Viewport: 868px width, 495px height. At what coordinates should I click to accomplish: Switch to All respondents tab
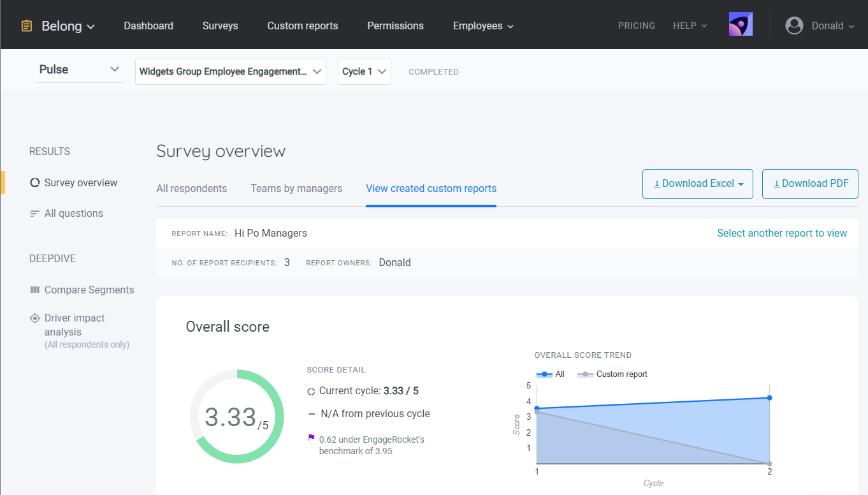[x=192, y=188]
